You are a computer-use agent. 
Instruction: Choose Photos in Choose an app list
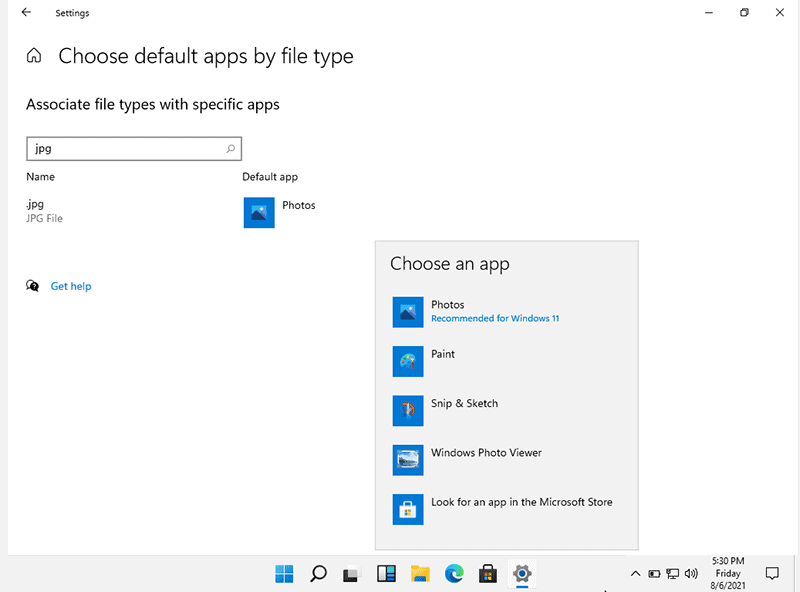click(x=506, y=312)
